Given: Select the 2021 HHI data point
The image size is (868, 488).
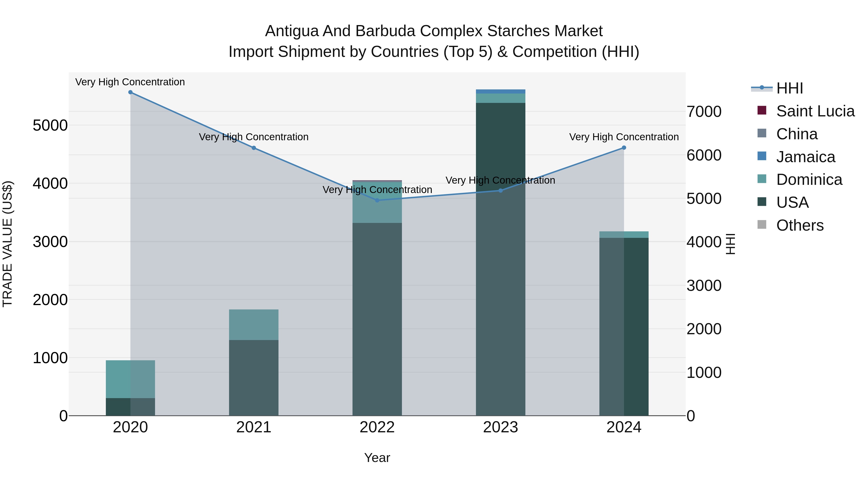Looking at the screenshot, I should coord(254,148).
